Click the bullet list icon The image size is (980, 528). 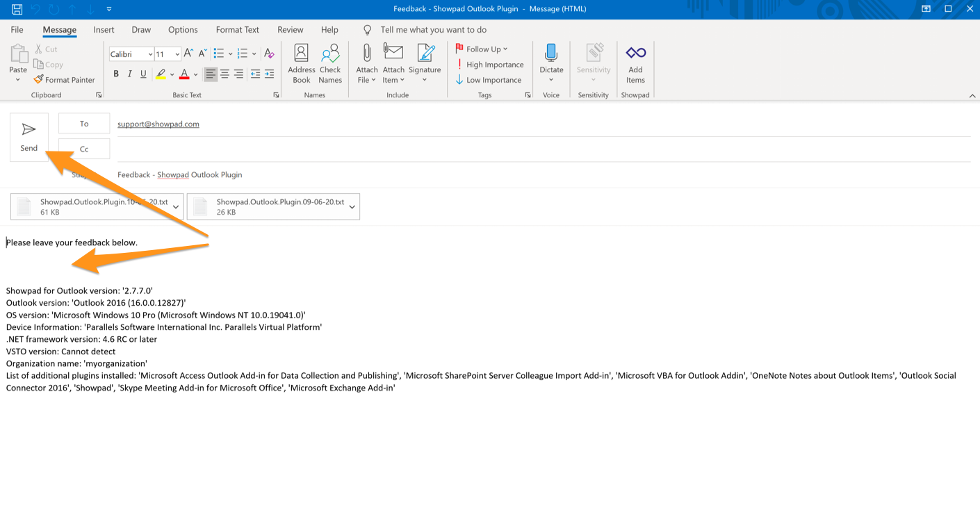(x=219, y=53)
